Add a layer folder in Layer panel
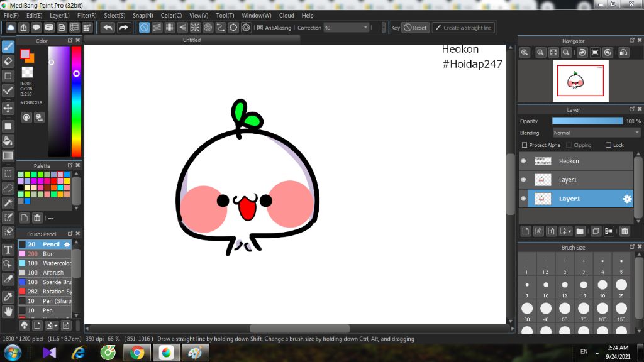 (580, 231)
